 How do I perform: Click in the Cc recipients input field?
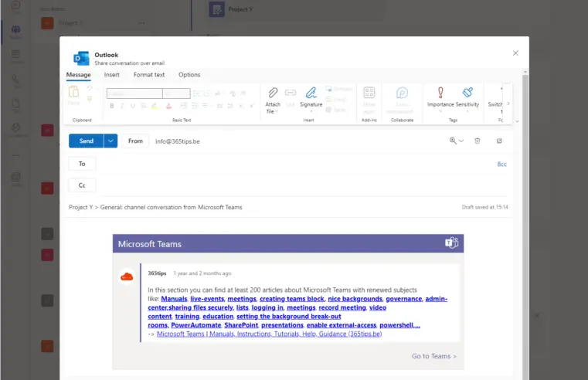pos(304,185)
